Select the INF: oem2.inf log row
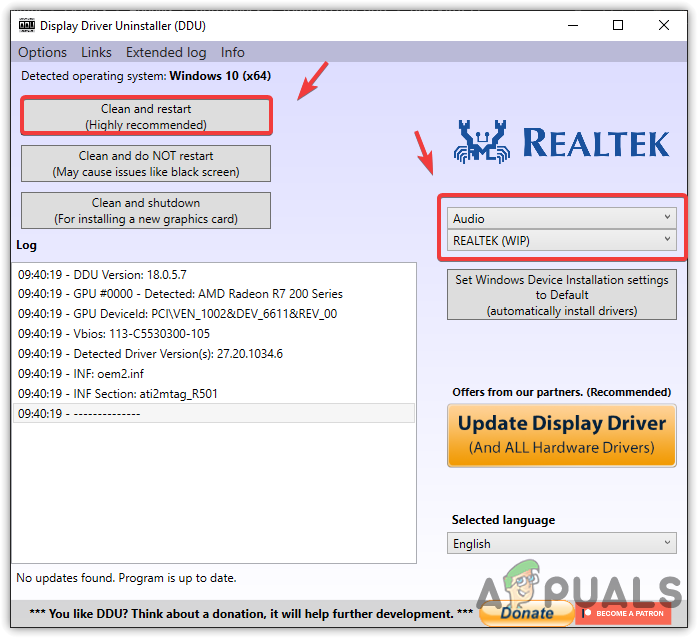This screenshot has height=638, width=698. [x=214, y=374]
